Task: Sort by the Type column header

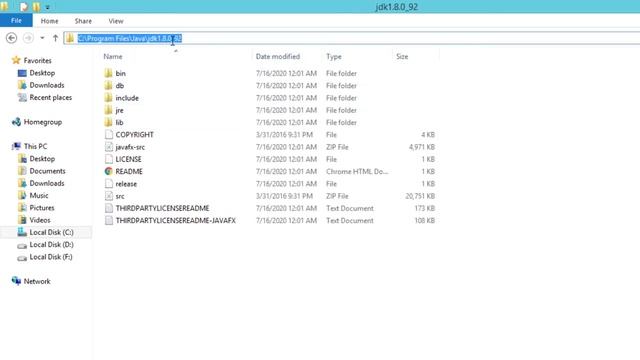Action: coord(333,57)
